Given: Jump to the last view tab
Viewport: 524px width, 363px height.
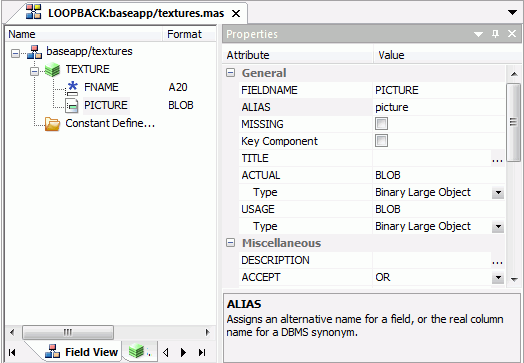Looking at the screenshot, I should (x=202, y=352).
